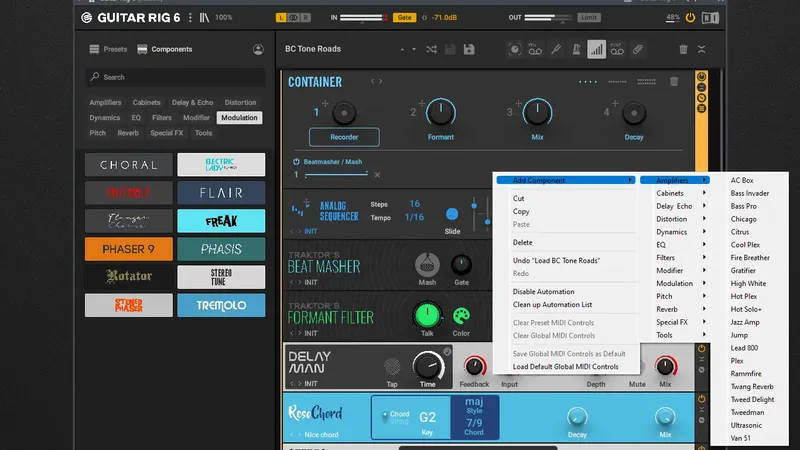Filter by Special FX category
Screen dimensions: 800x450
[166, 133]
